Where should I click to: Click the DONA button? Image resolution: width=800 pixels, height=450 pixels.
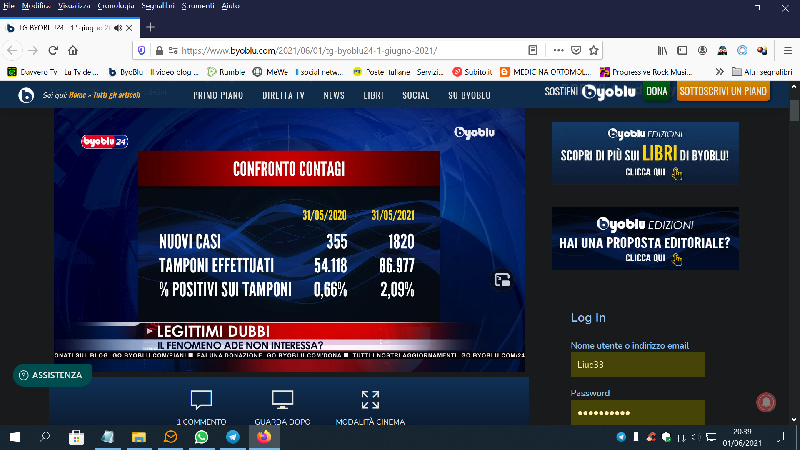[x=657, y=91]
